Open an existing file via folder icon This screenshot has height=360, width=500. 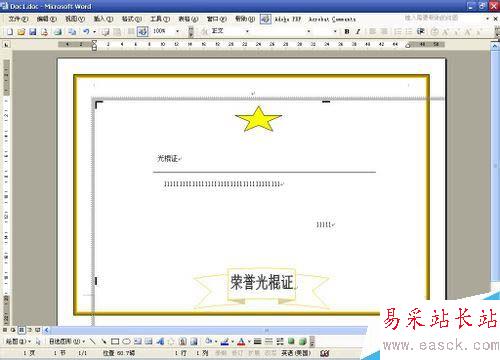[x=21, y=32]
